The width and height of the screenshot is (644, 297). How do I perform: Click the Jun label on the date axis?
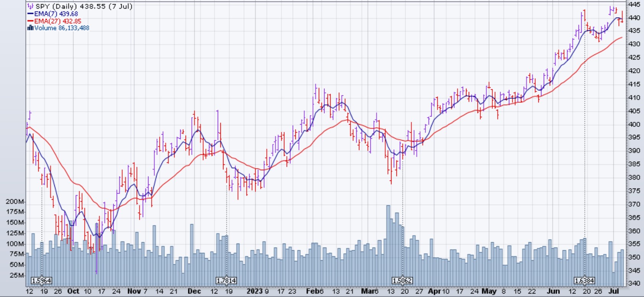553,291
